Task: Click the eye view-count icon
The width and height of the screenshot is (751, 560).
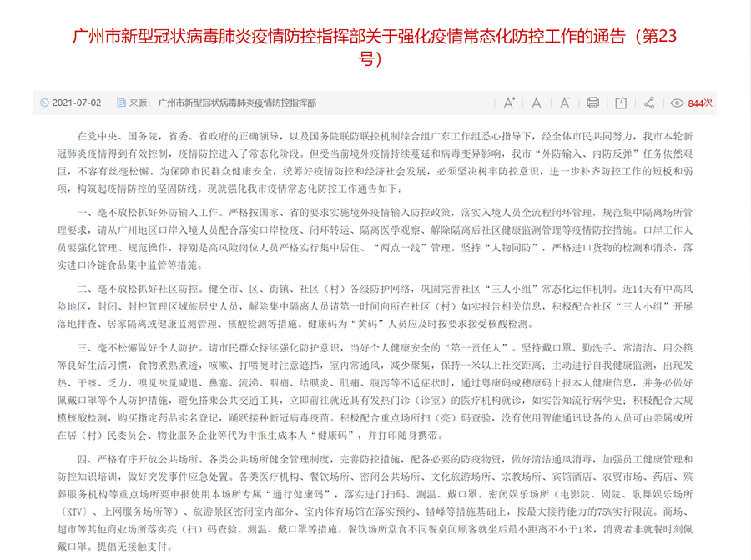Action: tap(677, 103)
